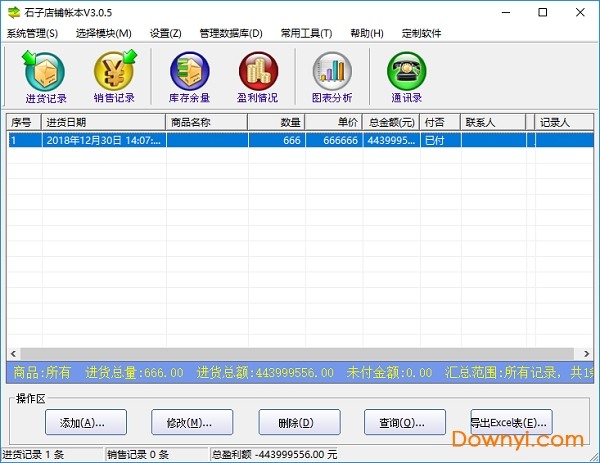The height and width of the screenshot is (463, 600).
Task: Open the 盈利情况 profit status icon
Action: point(258,77)
